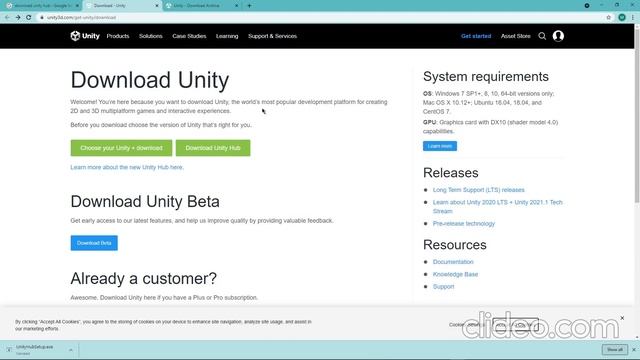Select the 'Download Unity Beta' heading
The height and width of the screenshot is (360, 640).
(145, 202)
